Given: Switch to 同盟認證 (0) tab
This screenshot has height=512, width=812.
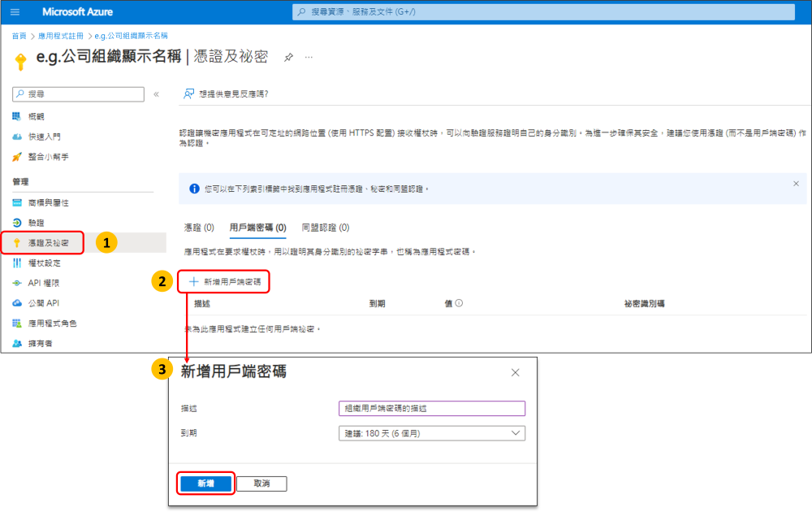Looking at the screenshot, I should 326,228.
